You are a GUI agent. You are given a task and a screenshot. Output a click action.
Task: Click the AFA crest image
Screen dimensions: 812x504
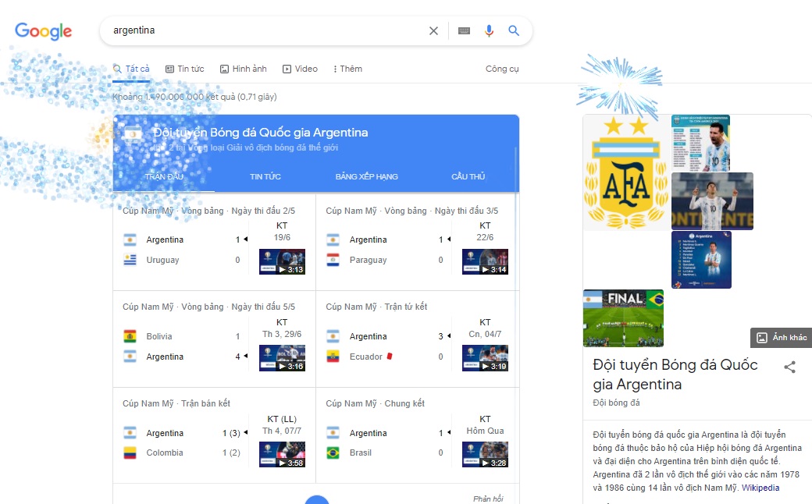(626, 172)
